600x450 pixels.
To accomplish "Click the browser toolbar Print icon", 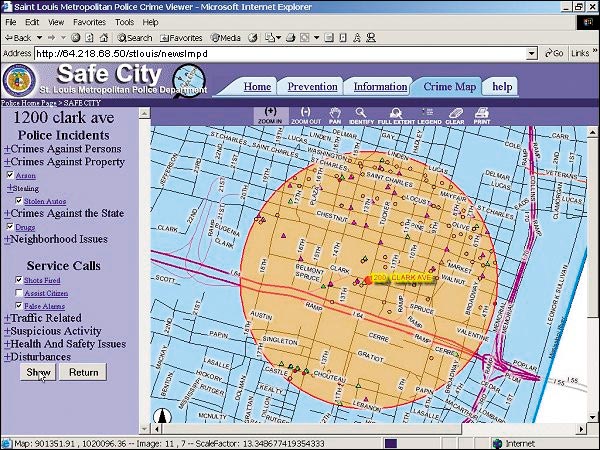I will (x=291, y=38).
